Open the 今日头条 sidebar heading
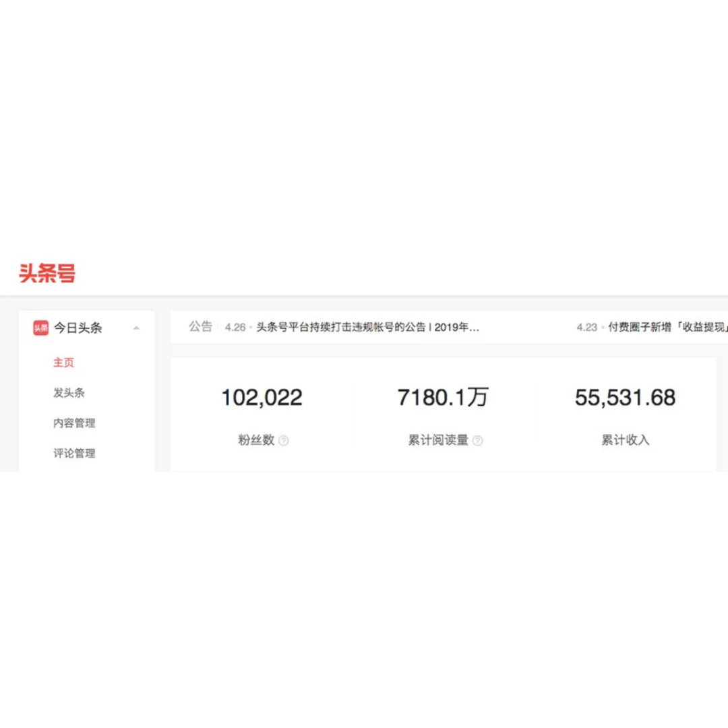Image resolution: width=728 pixels, height=728 pixels. pos(78,328)
